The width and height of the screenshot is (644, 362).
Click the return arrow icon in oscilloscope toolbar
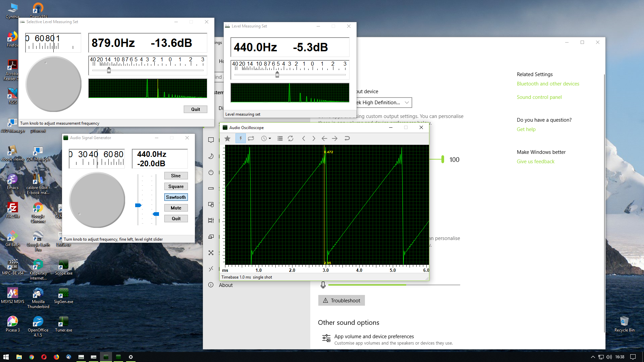(x=347, y=138)
